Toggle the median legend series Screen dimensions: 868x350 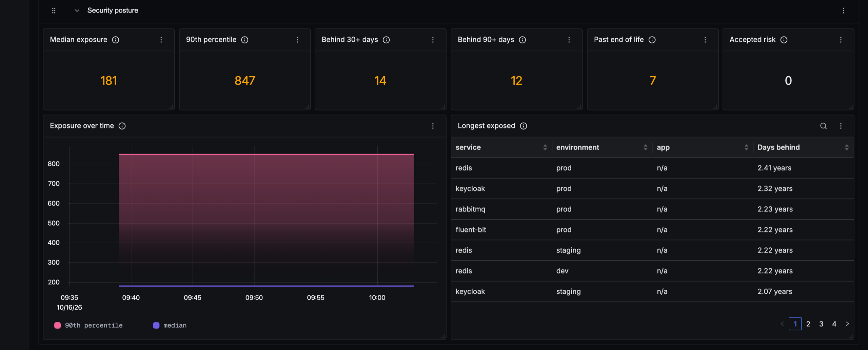click(170, 325)
